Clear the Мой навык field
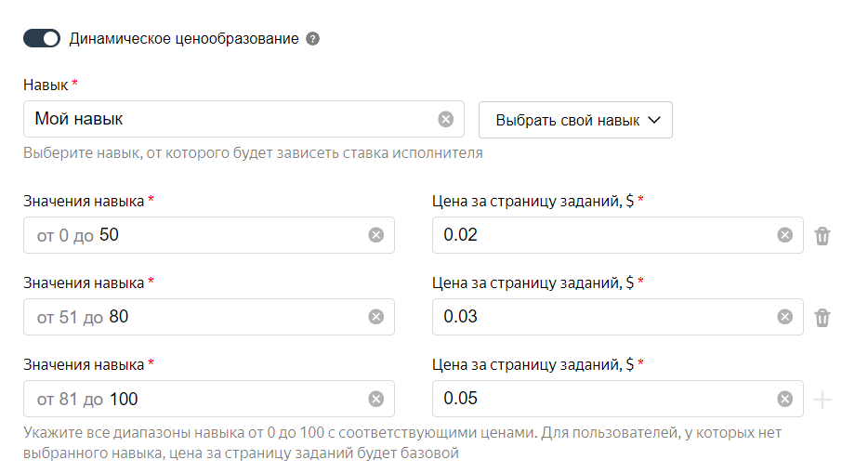 pyautogui.click(x=446, y=119)
